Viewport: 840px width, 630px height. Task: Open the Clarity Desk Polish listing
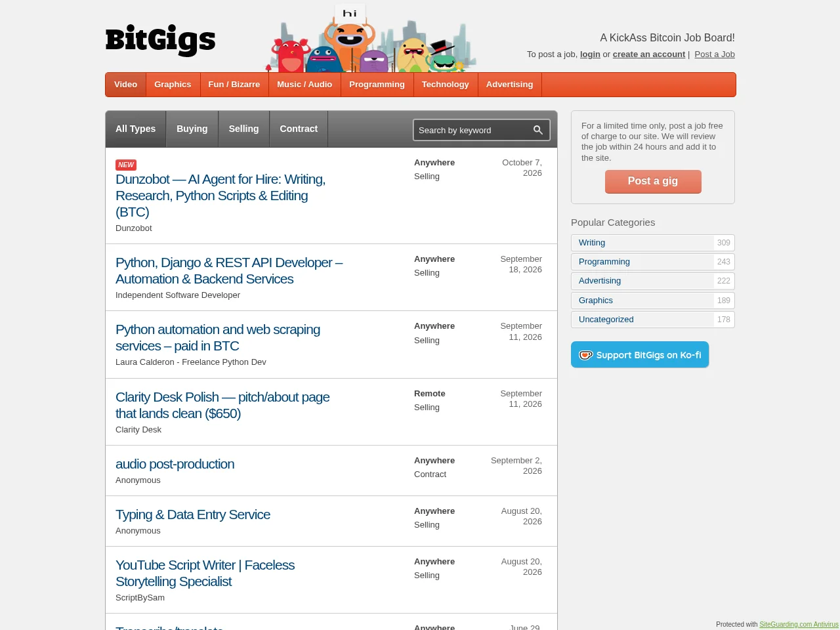pyautogui.click(x=222, y=405)
